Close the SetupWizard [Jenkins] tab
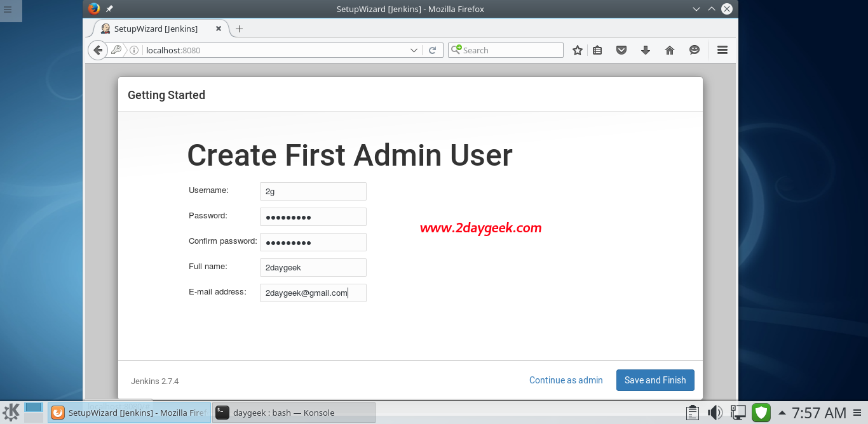The height and width of the screenshot is (424, 868). pos(219,29)
